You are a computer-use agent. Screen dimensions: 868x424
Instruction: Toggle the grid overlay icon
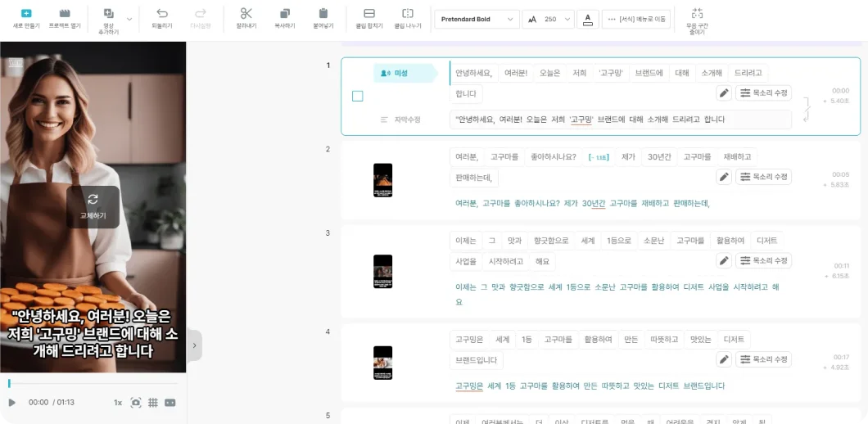pos(153,403)
